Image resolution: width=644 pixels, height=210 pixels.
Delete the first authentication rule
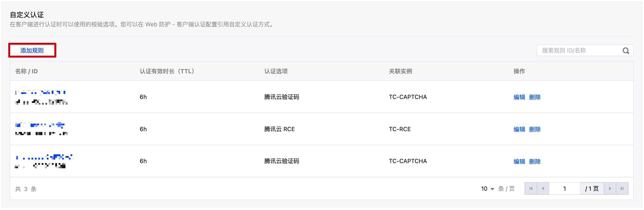[535, 97]
